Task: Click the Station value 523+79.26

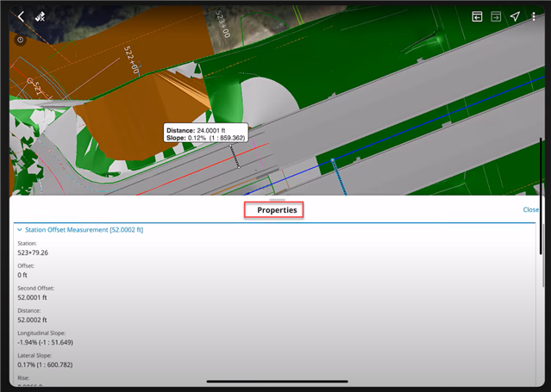Action: tap(33, 253)
